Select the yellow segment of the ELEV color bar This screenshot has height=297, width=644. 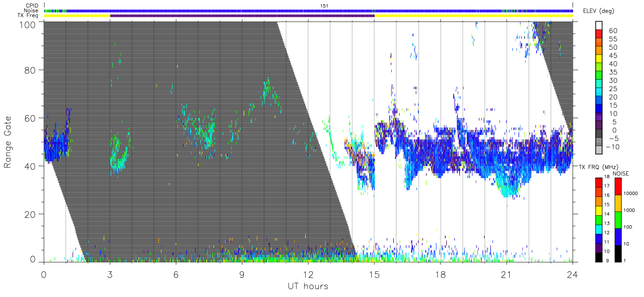pyautogui.click(x=599, y=60)
